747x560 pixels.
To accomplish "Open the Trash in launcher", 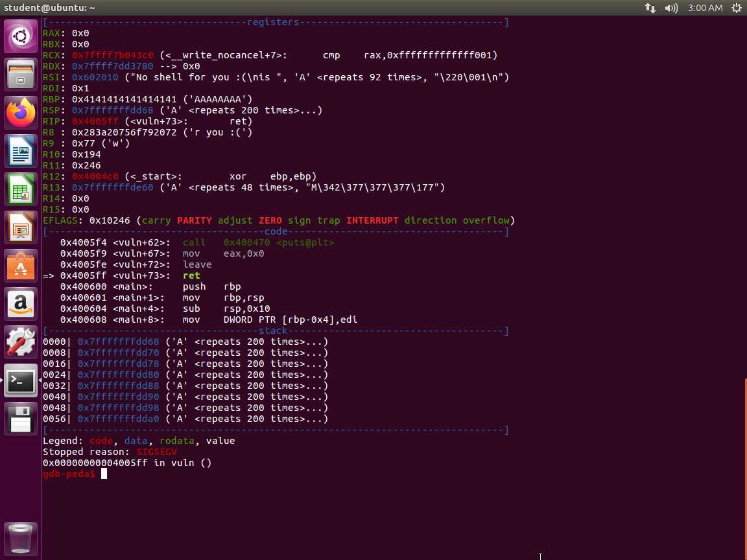I will pos(21,537).
